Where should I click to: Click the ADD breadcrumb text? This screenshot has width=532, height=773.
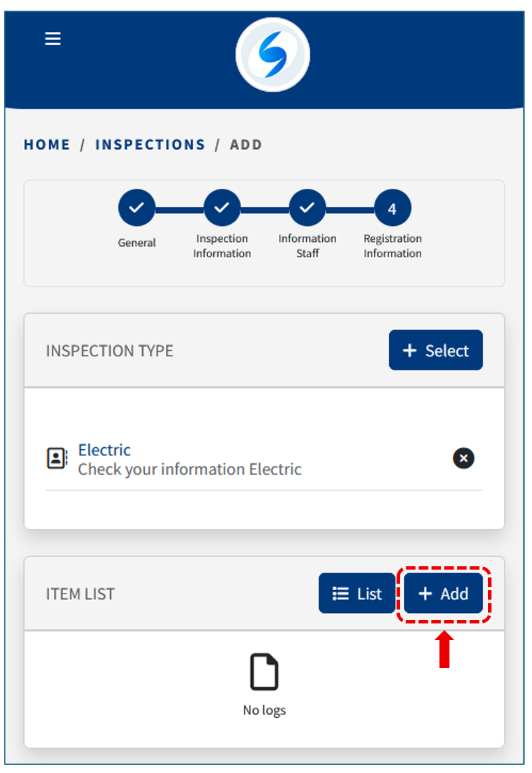tap(246, 145)
